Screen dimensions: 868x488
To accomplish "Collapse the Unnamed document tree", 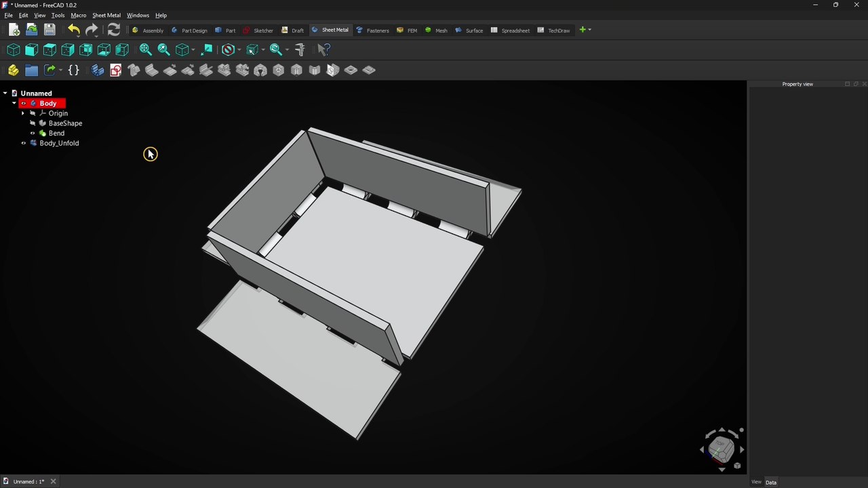I will (5, 94).
